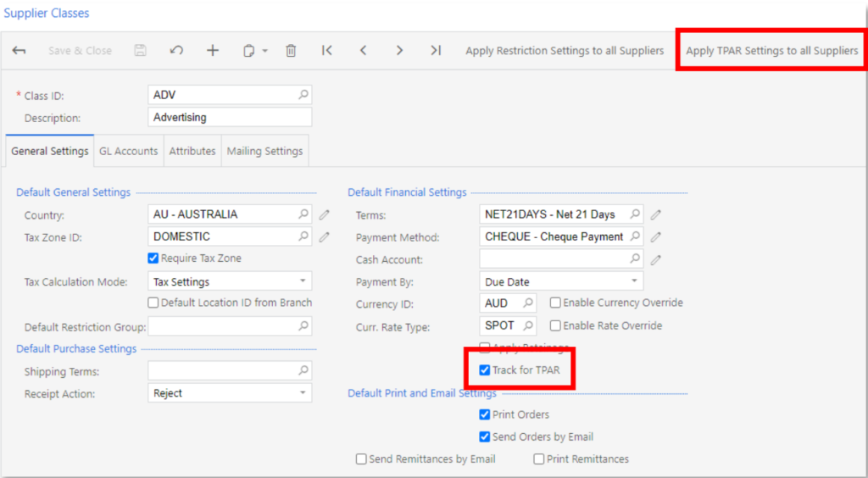Open the Receipt Action dropdown

pos(230,393)
